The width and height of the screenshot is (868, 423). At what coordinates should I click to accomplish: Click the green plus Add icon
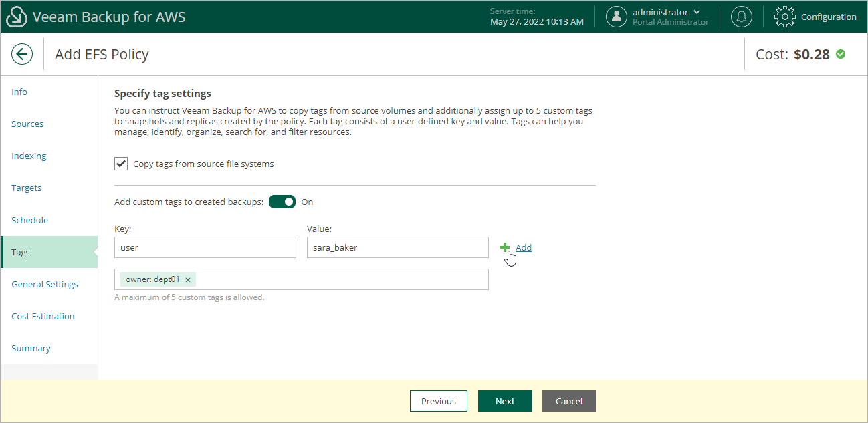coord(505,247)
